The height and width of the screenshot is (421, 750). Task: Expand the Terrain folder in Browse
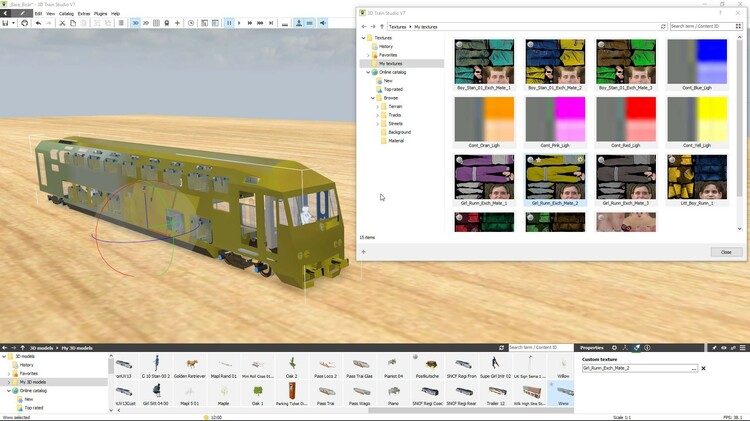click(x=379, y=106)
